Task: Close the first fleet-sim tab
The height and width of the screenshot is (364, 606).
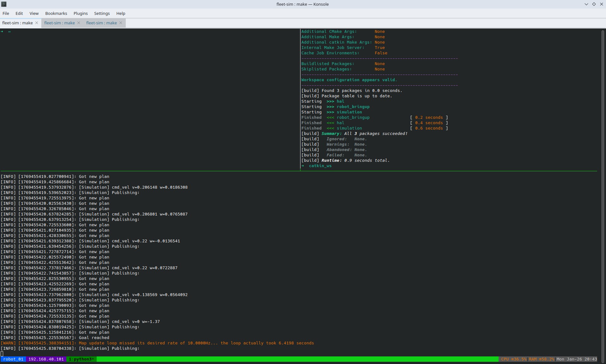Action: (x=37, y=23)
